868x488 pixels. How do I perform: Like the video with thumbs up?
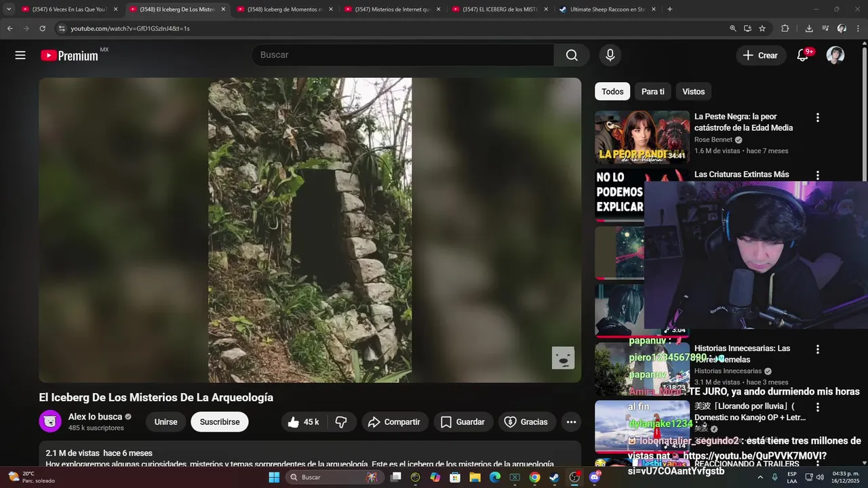tap(302, 422)
